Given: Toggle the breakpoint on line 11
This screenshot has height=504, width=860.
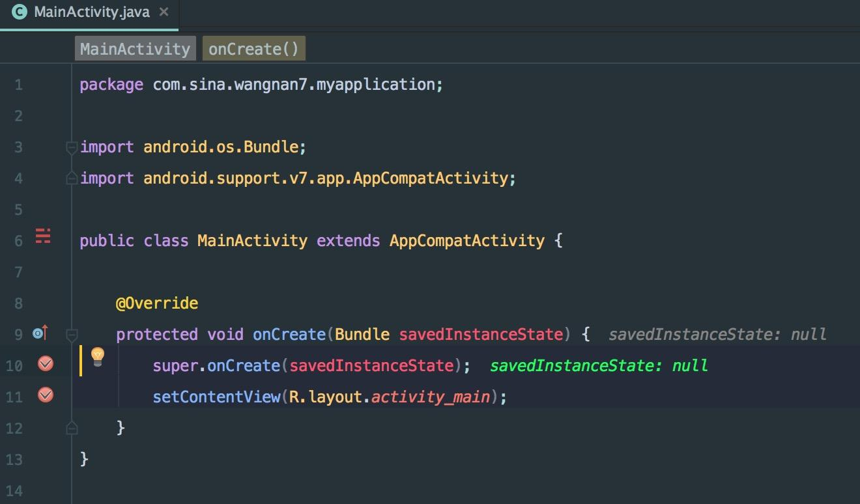Looking at the screenshot, I should click(x=46, y=395).
